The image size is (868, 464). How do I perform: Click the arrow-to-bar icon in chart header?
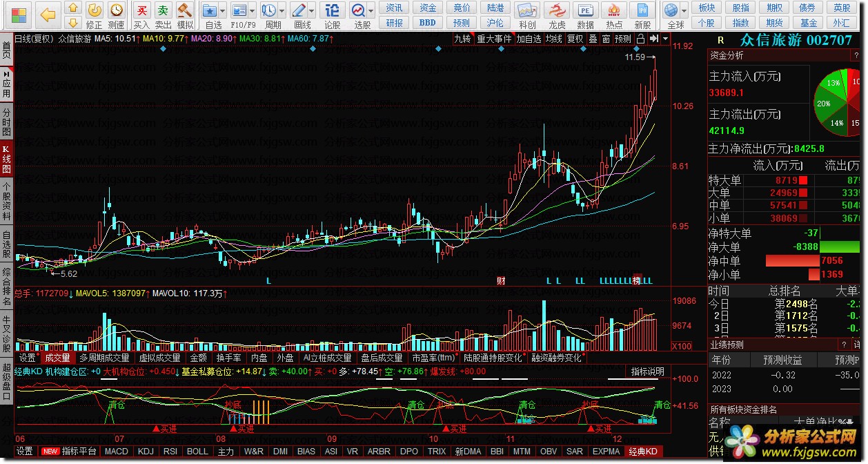tap(653, 39)
